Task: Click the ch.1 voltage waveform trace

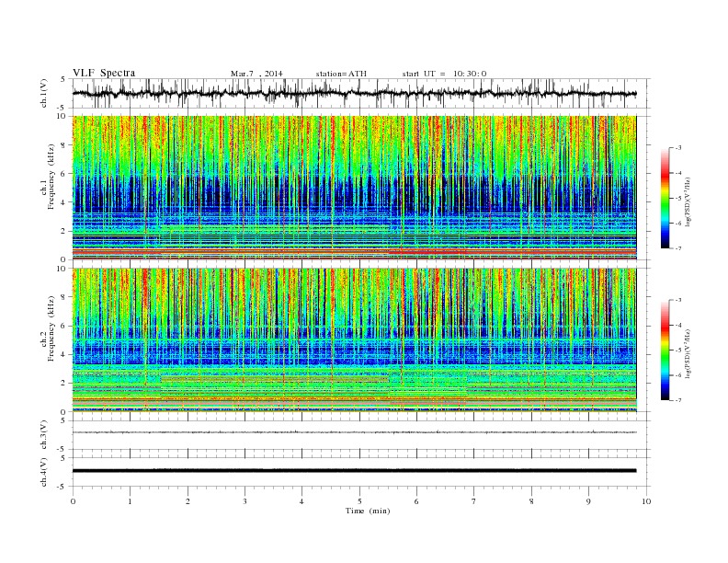Action: (354, 93)
